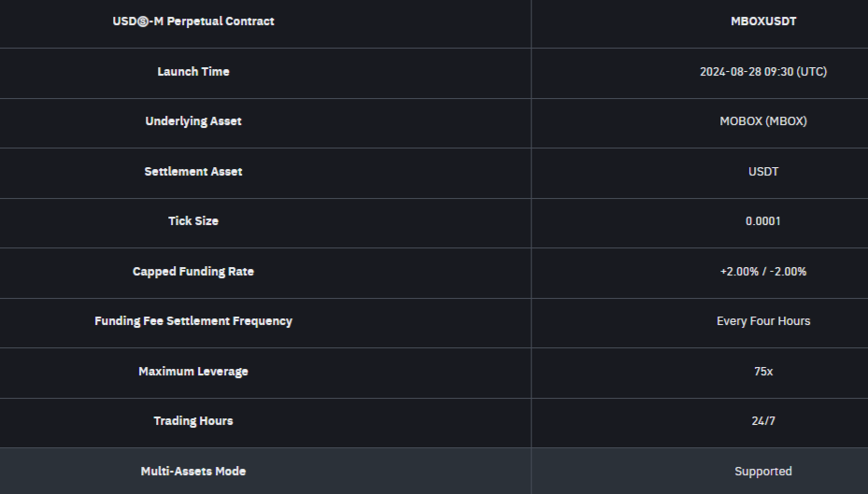Select the MBOXUSDT contract name

(763, 21)
